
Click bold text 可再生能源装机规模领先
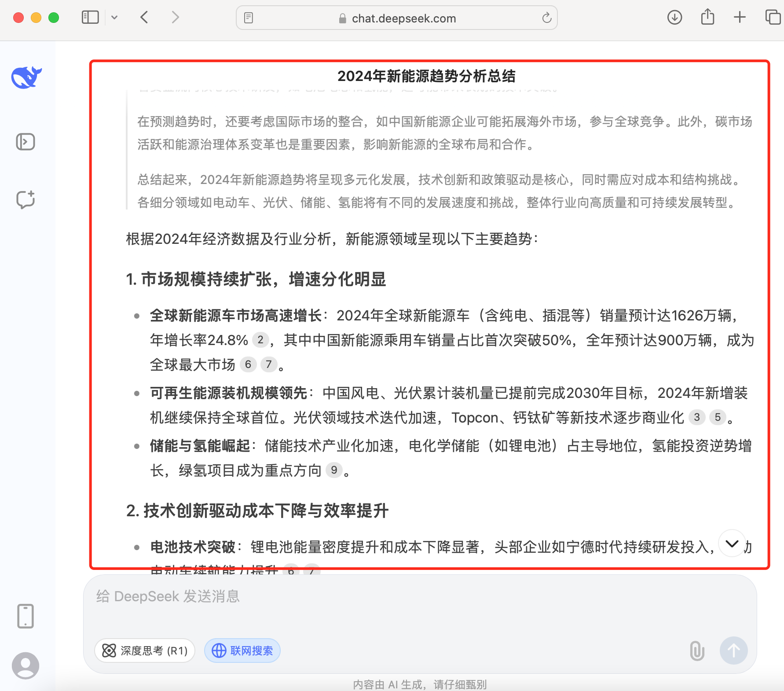pos(228,393)
